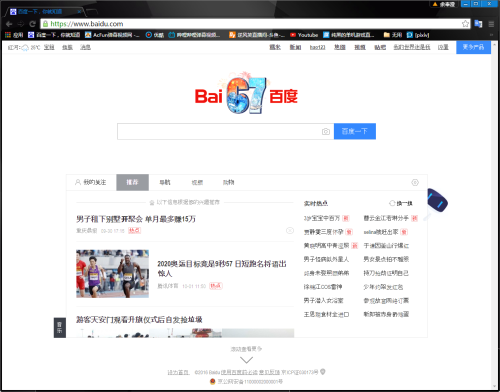Click the down chevron to view more
500x392 pixels.
(x=246, y=360)
